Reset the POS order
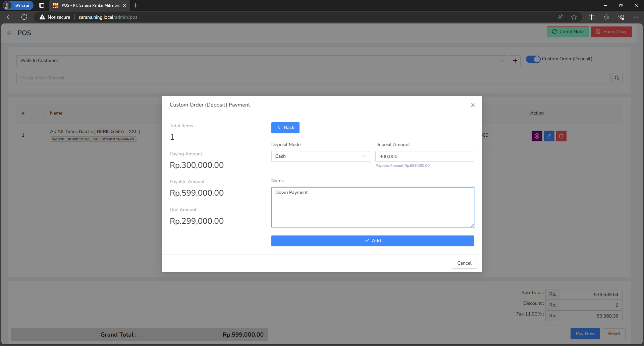 [x=614, y=334]
